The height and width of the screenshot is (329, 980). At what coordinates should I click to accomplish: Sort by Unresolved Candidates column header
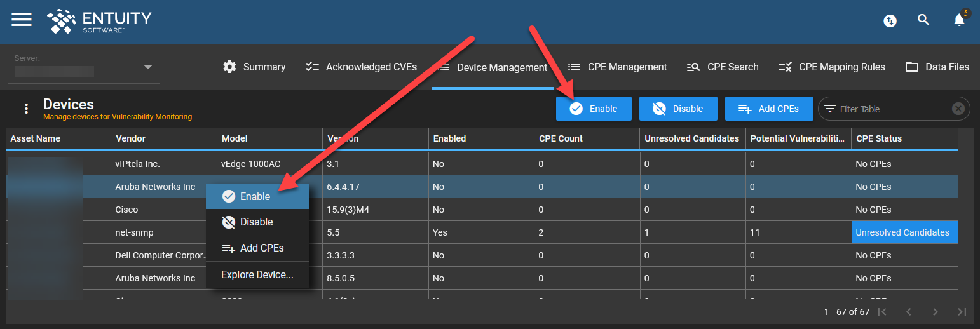click(x=691, y=138)
